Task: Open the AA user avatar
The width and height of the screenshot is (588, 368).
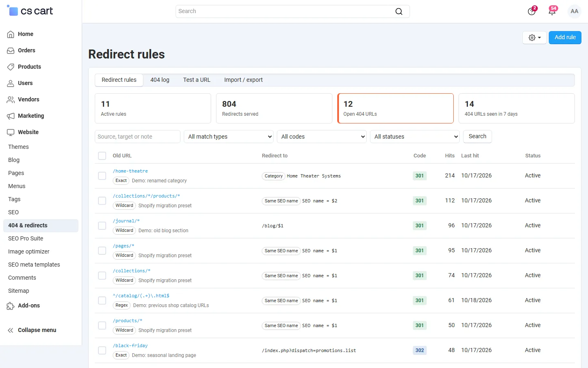Action: pyautogui.click(x=575, y=11)
